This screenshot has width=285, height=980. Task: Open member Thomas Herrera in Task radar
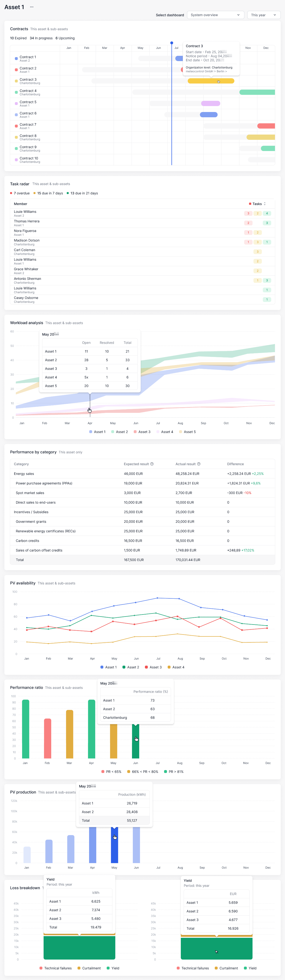[x=27, y=221]
